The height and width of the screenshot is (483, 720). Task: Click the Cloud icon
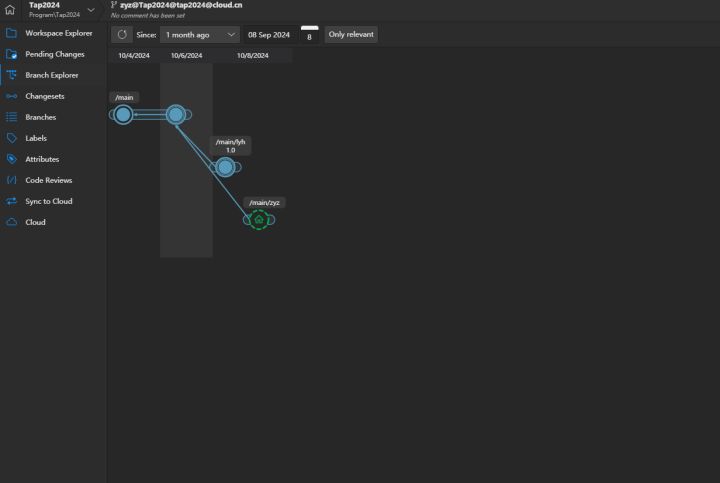coord(11,222)
